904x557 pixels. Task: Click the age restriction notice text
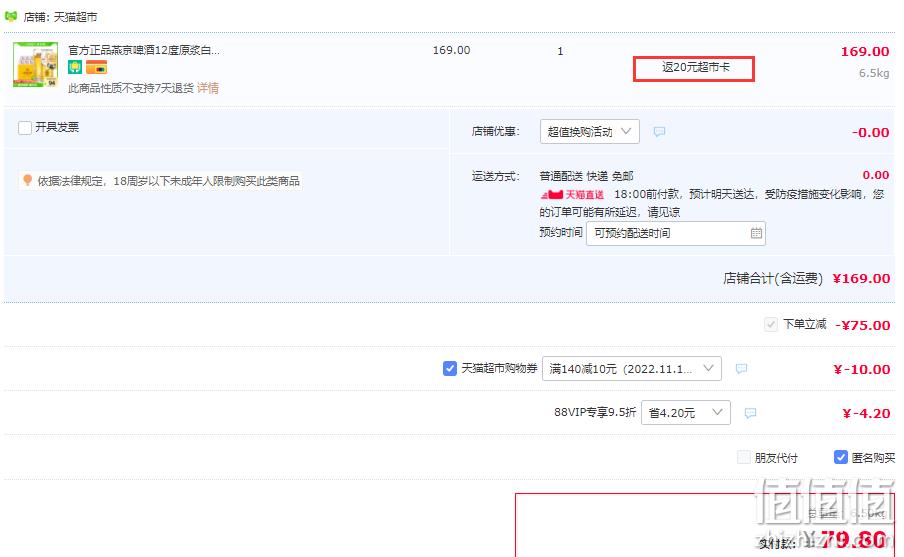pos(168,181)
